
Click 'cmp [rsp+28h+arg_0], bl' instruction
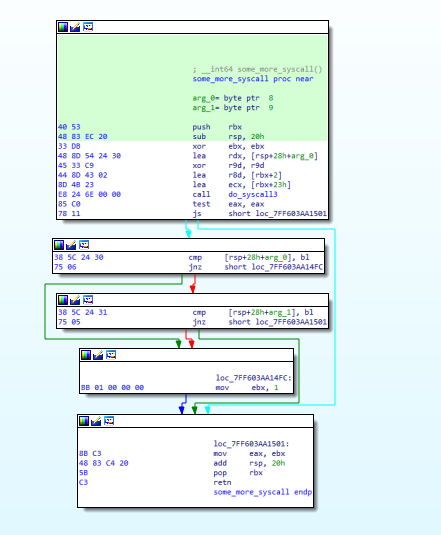(249, 257)
